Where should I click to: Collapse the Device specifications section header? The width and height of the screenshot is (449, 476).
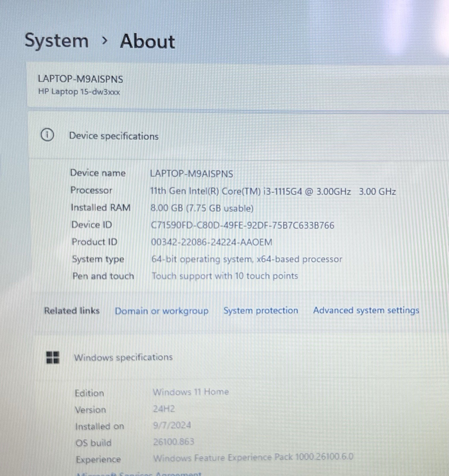[238, 136]
